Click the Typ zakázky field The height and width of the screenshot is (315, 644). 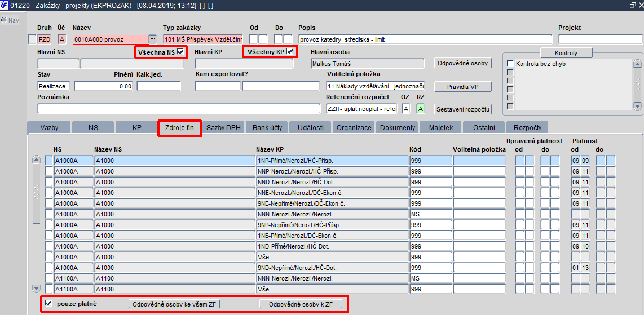pos(203,39)
